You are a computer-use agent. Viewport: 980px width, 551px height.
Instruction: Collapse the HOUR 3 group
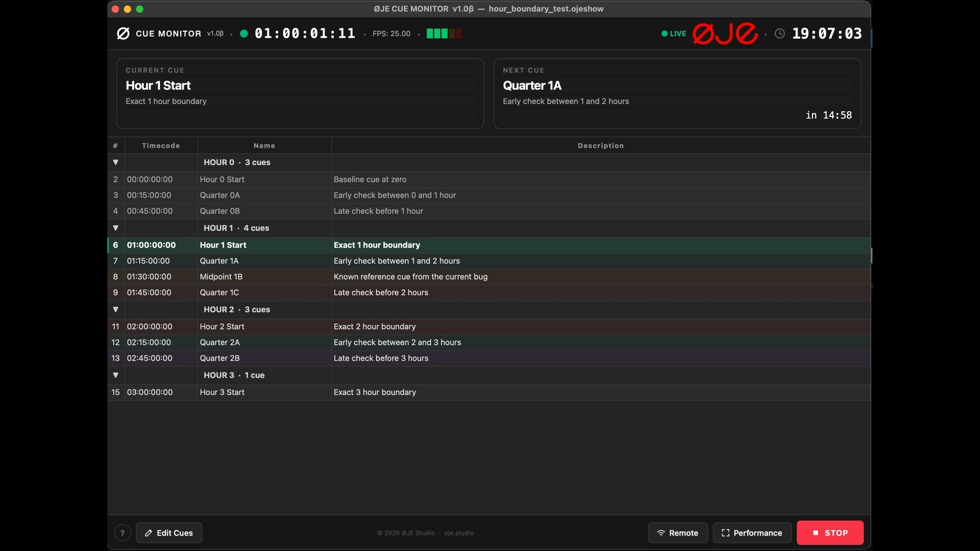pos(116,375)
